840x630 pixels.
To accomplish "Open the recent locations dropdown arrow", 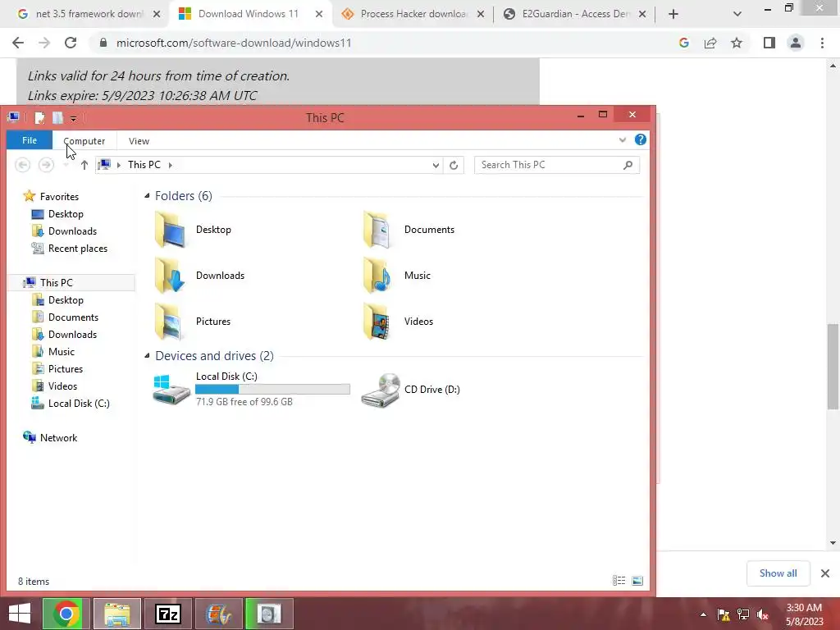I will [66, 165].
